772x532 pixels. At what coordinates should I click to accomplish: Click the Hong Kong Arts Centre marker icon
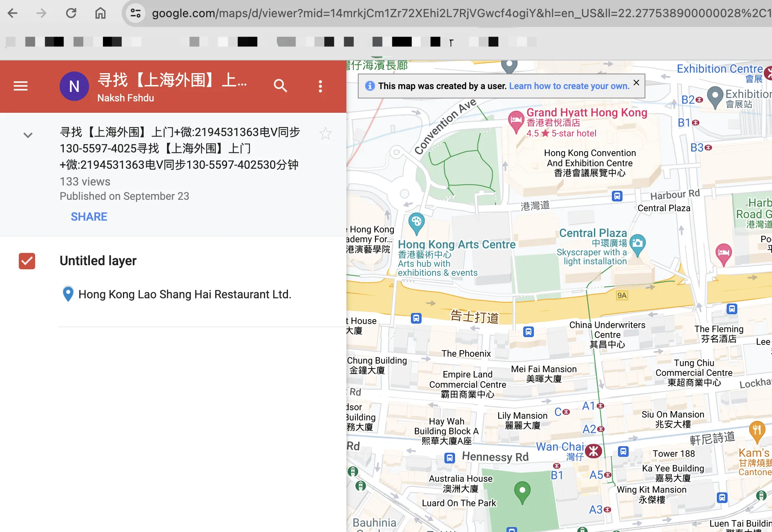click(x=416, y=222)
